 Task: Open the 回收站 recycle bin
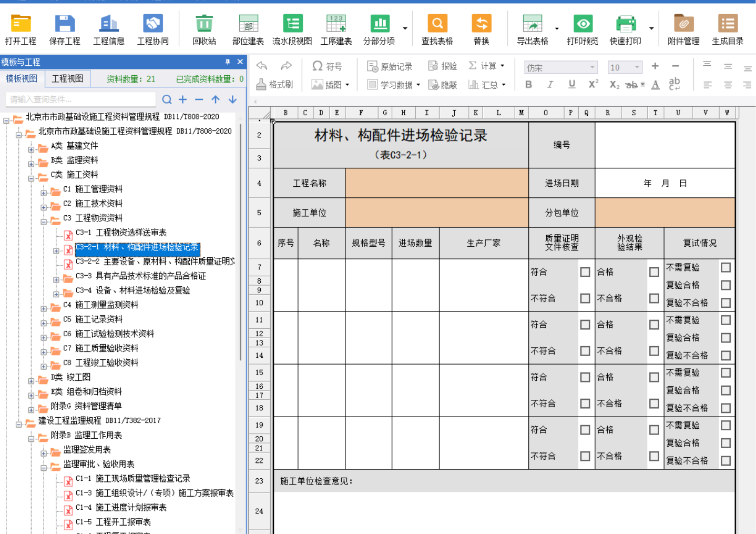tap(204, 30)
